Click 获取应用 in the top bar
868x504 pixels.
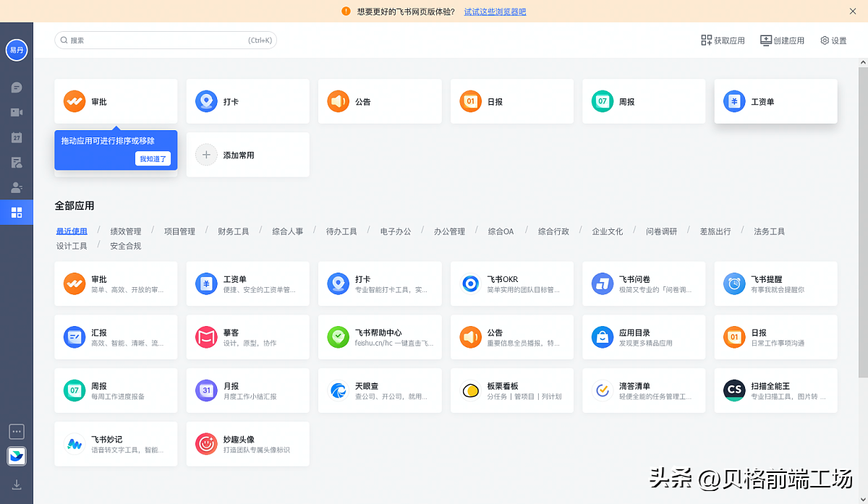(x=723, y=40)
